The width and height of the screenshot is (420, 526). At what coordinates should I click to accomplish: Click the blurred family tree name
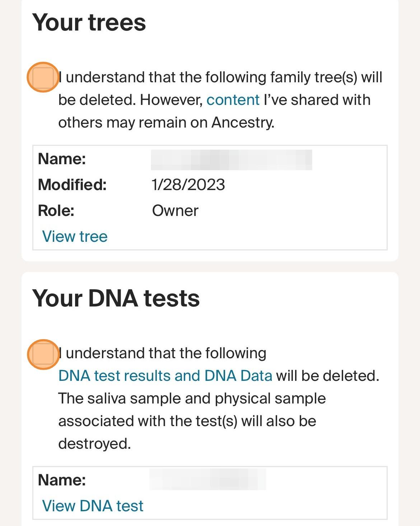coord(231,160)
